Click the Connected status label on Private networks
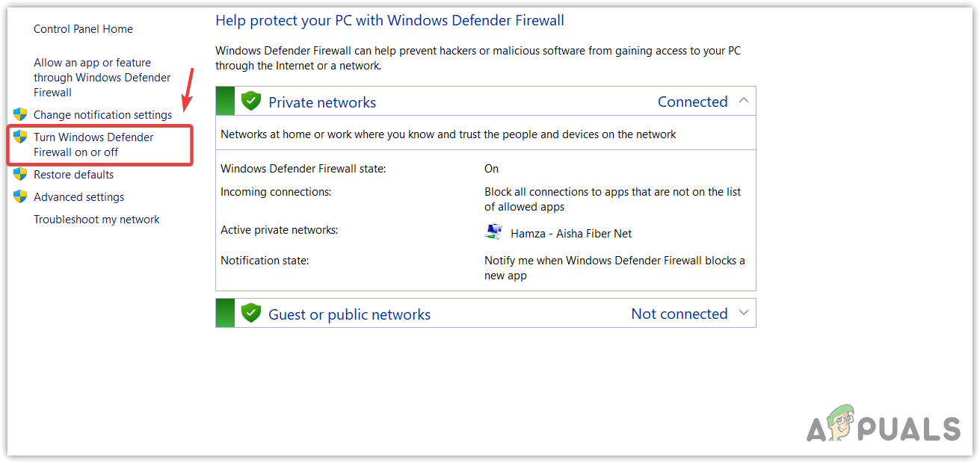The width and height of the screenshot is (980, 463). pyautogui.click(x=692, y=101)
